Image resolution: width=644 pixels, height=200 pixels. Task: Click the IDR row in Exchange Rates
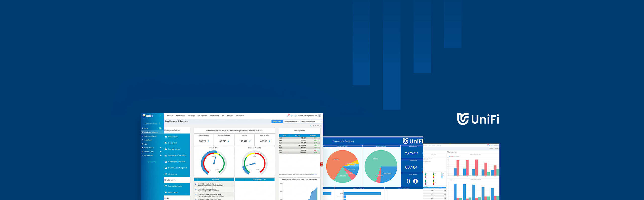click(x=299, y=145)
